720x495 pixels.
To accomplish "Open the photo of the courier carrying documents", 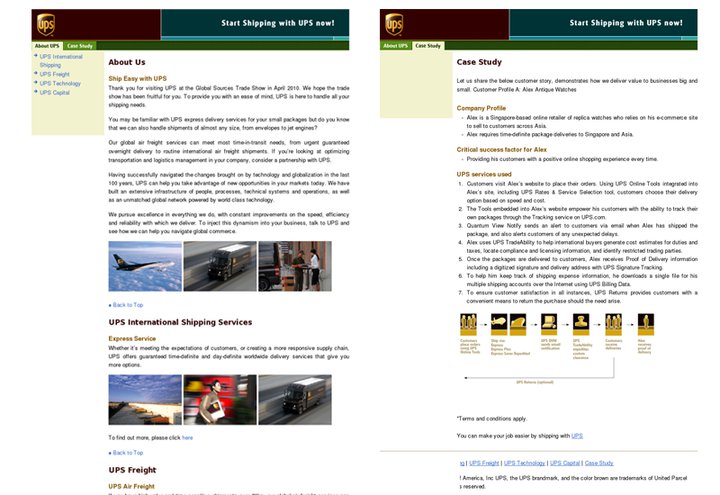I will click(220, 399).
